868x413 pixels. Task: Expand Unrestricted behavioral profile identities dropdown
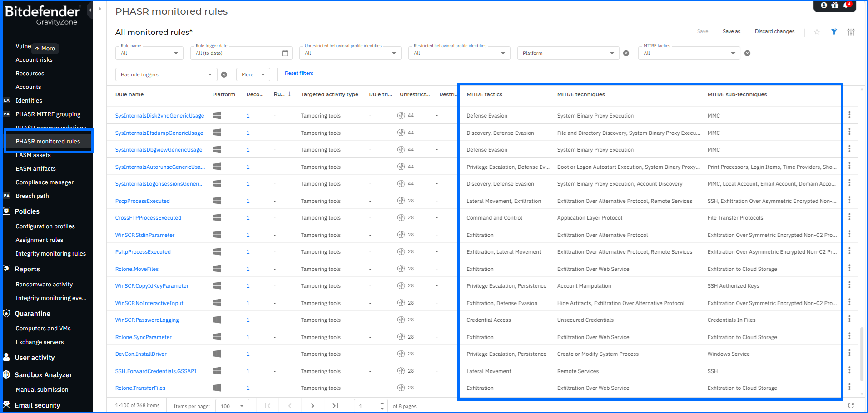point(350,53)
